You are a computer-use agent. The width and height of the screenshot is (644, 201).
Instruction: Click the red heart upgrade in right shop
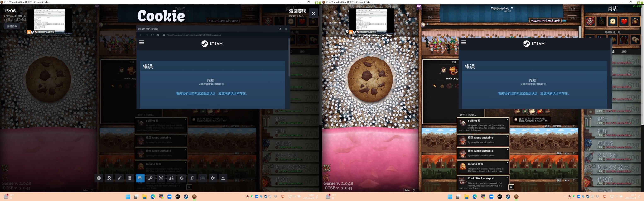(624, 21)
